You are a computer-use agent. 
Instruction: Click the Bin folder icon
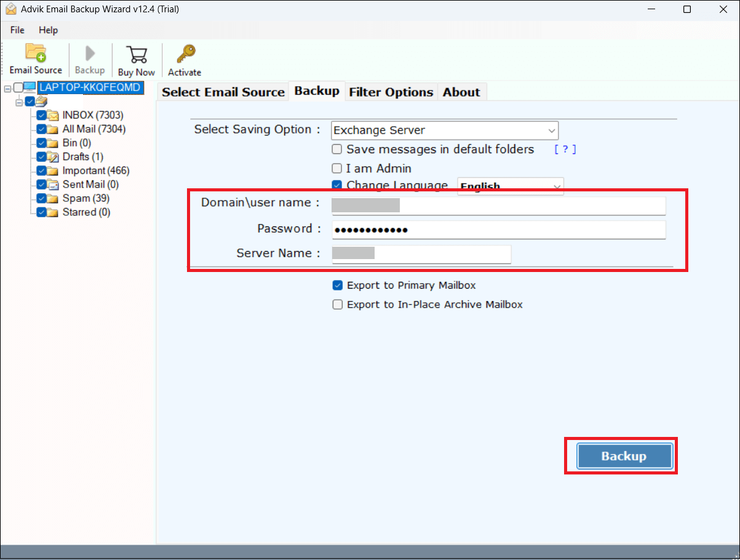pyautogui.click(x=53, y=143)
